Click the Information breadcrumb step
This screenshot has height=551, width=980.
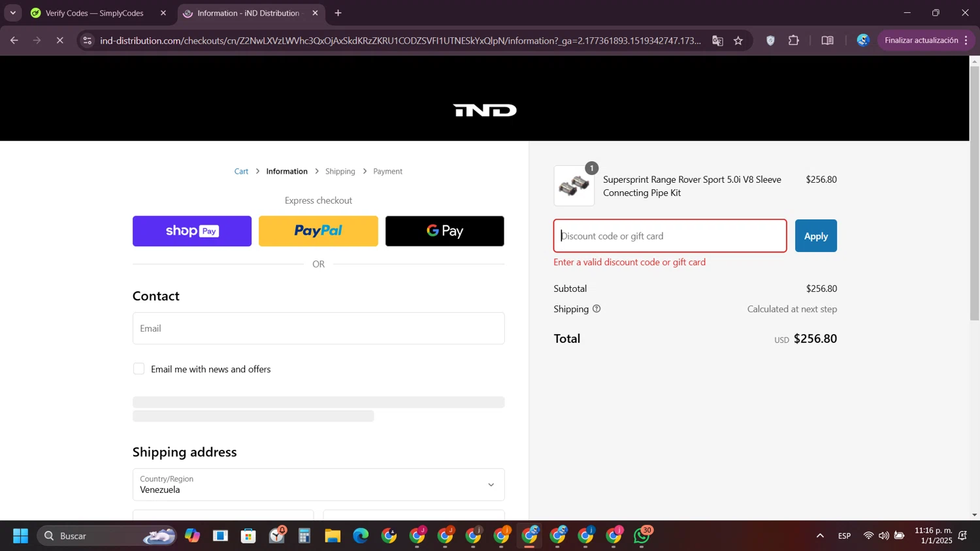click(x=287, y=171)
